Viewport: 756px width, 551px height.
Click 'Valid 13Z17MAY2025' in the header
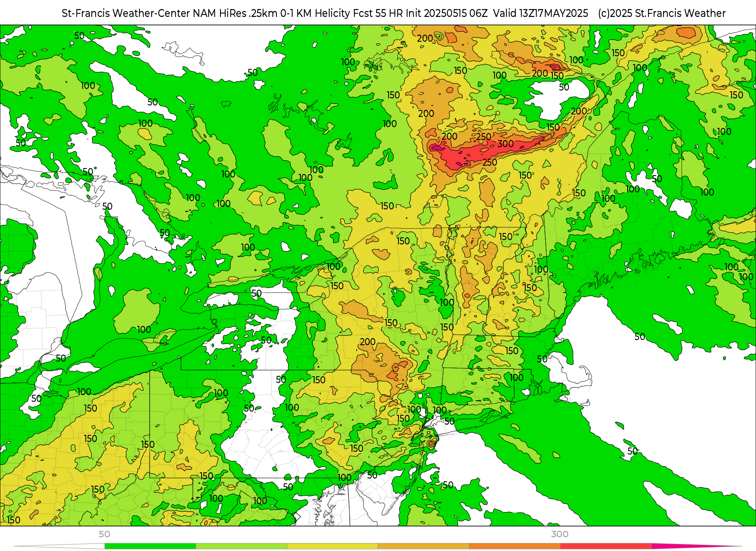[540, 13]
